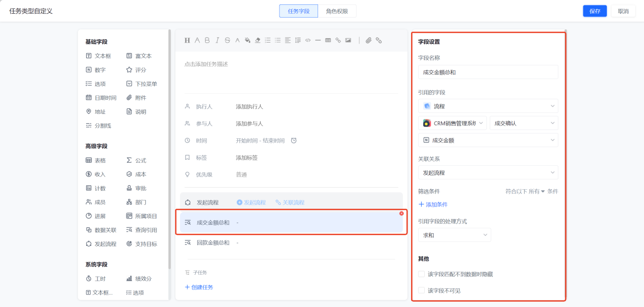Enable 该字段不可见 checkbox
The image size is (644, 307).
click(421, 290)
